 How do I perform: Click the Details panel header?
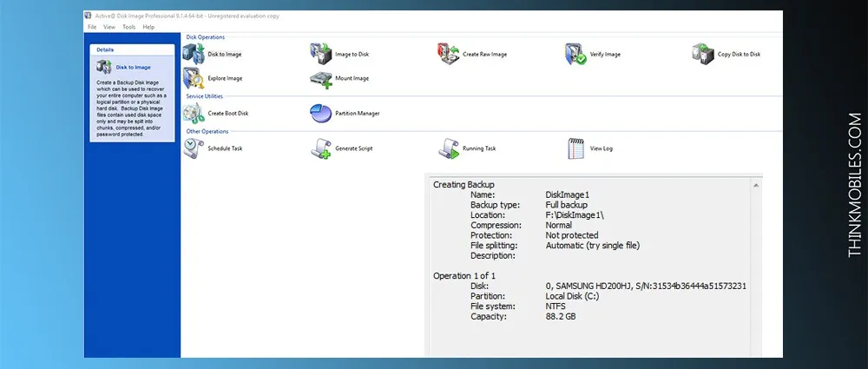click(x=132, y=49)
